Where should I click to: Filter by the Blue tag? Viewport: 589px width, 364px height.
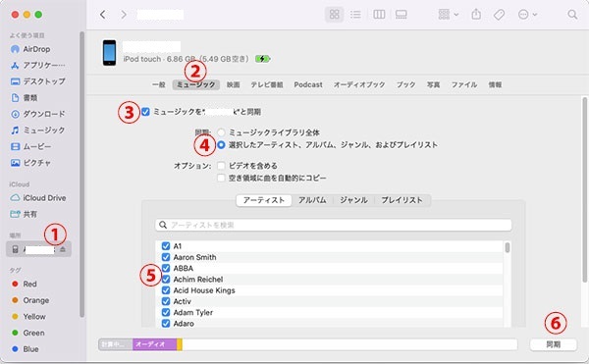26,349
